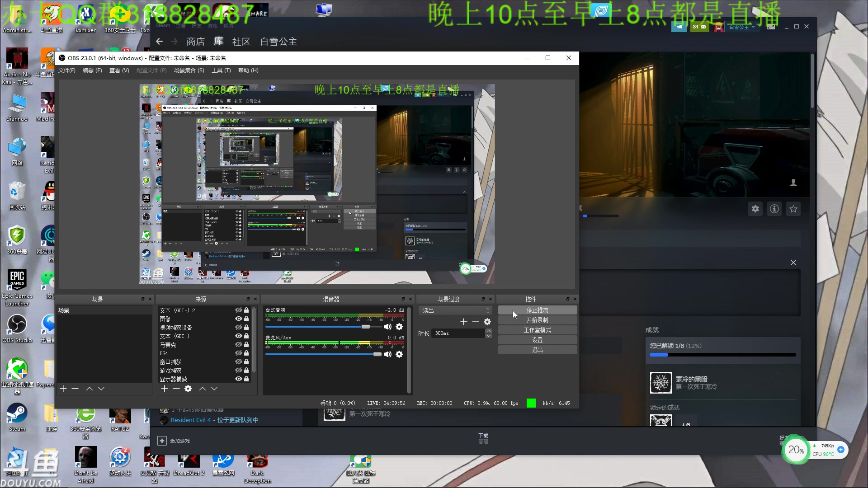Screen dimensions: 868x488
Task: Switch to Steam's 商店 tab
Action: click(x=196, y=42)
